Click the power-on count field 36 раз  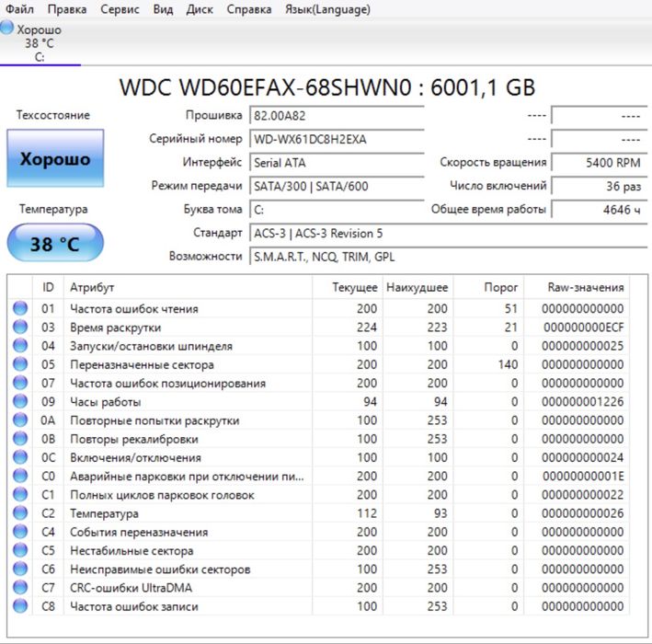(x=600, y=186)
